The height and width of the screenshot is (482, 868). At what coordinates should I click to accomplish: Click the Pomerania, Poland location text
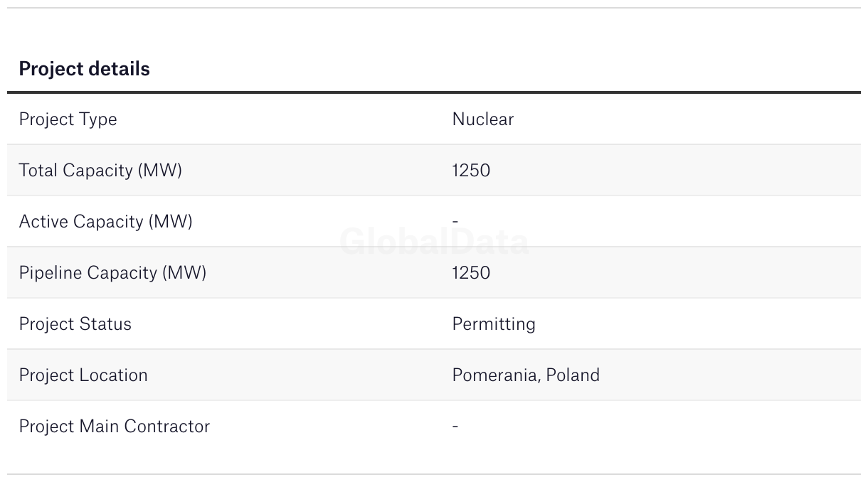tap(526, 375)
